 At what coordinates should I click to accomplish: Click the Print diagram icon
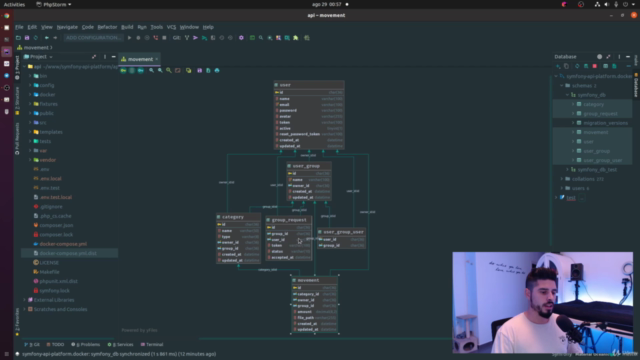(217, 70)
